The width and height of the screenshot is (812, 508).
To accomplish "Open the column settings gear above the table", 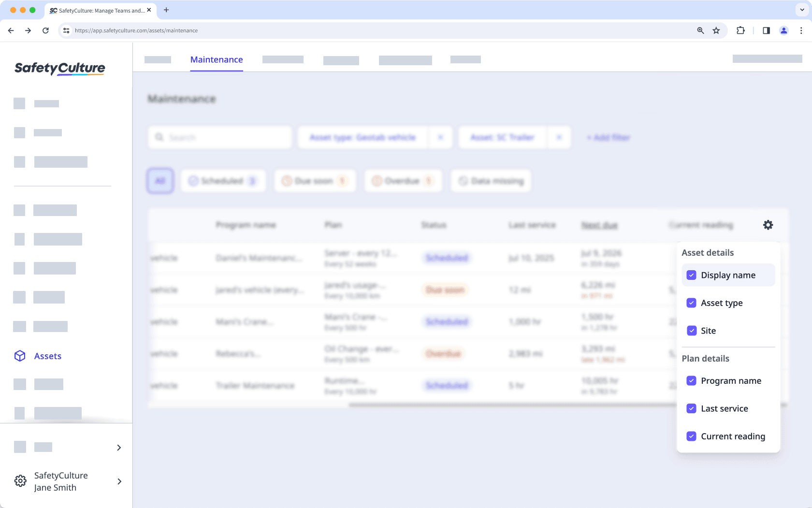I will [x=768, y=225].
